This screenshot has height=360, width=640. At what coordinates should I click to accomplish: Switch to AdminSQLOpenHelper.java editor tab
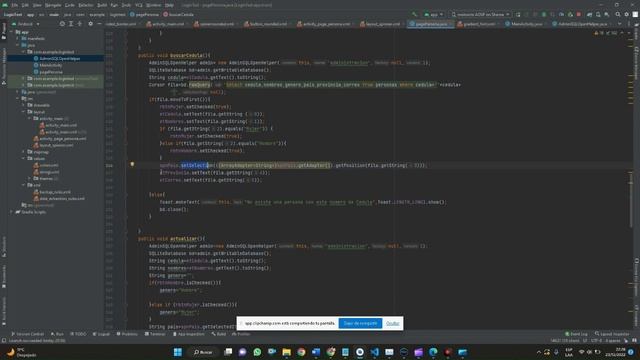582,24
